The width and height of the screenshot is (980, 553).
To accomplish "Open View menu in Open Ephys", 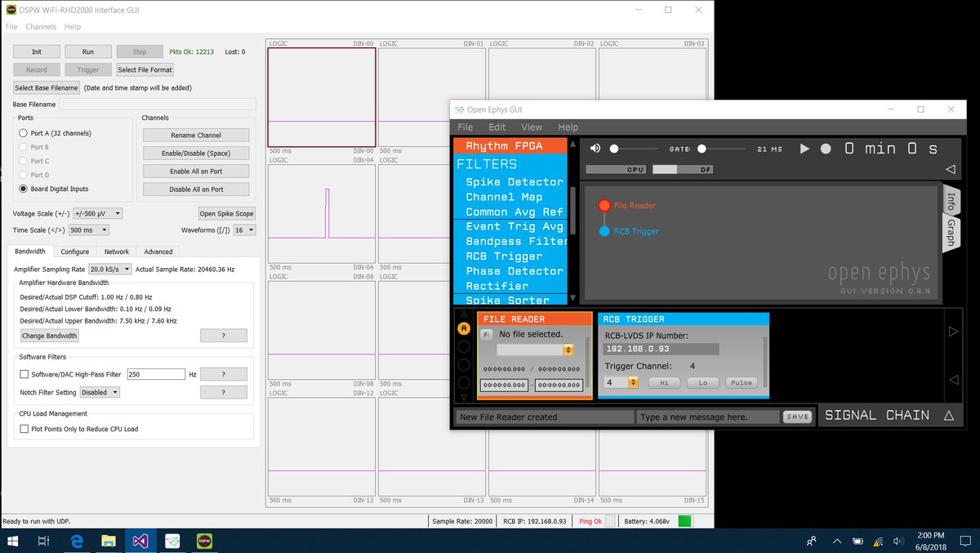I will [532, 127].
